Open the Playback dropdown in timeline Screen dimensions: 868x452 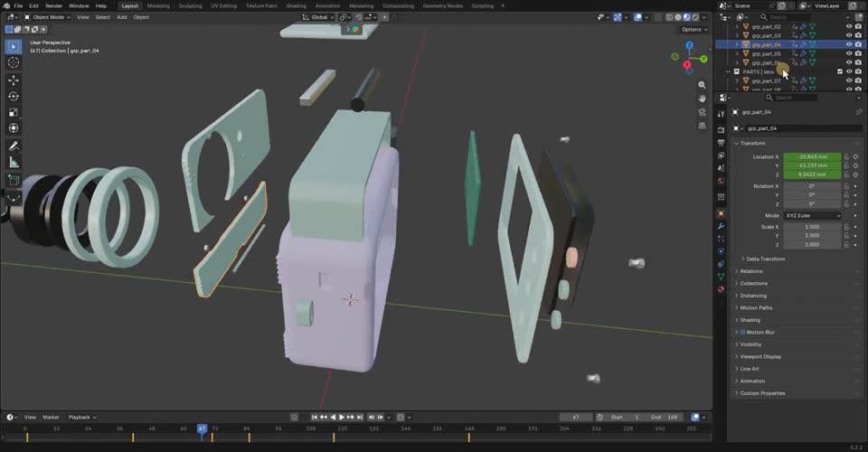(x=82, y=417)
